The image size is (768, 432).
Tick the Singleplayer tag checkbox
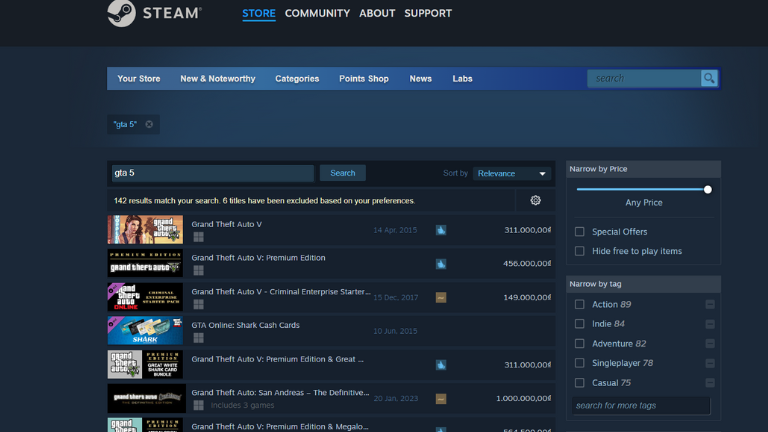coord(579,363)
